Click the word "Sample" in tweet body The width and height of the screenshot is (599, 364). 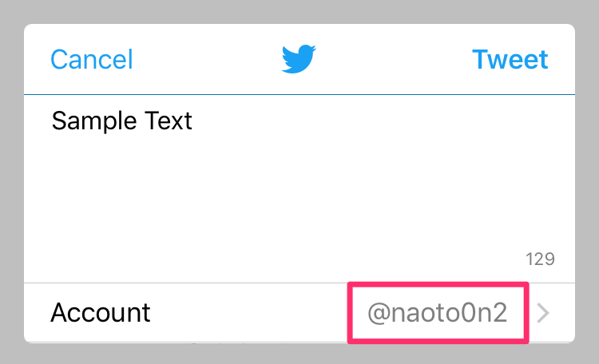tap(94, 121)
